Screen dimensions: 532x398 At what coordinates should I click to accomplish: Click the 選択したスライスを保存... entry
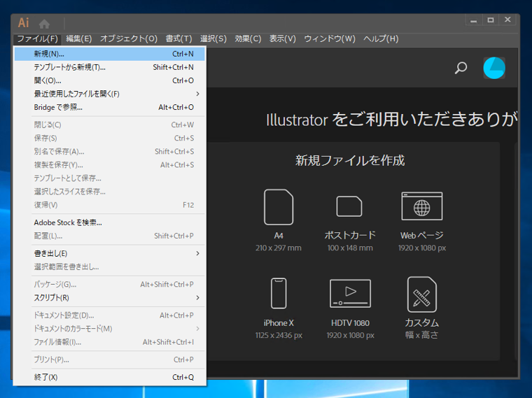tap(110, 192)
